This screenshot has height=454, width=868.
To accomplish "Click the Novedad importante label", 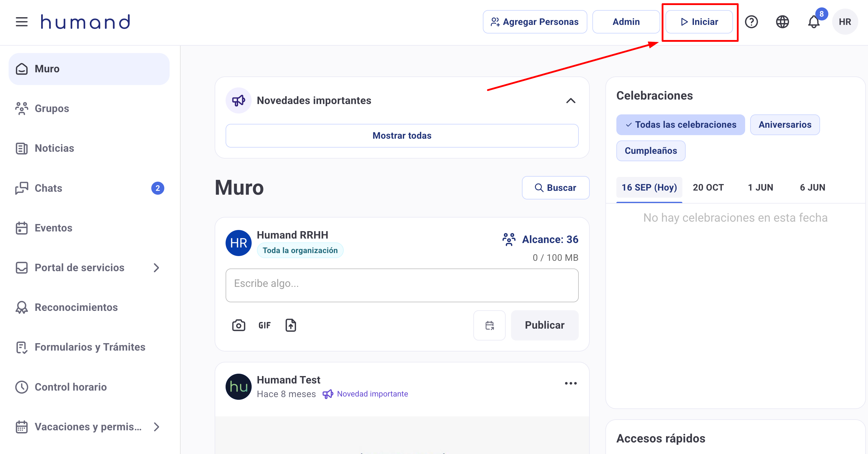I will (372, 394).
